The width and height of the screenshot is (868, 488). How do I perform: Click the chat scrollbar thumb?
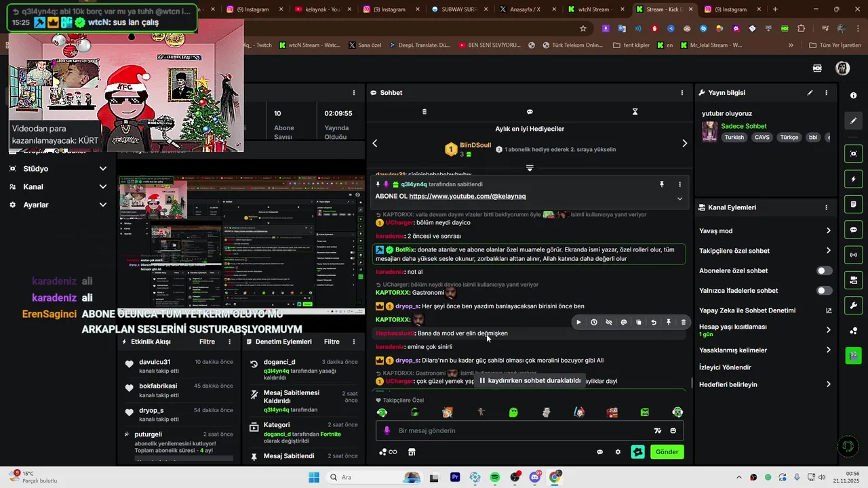tap(692, 383)
